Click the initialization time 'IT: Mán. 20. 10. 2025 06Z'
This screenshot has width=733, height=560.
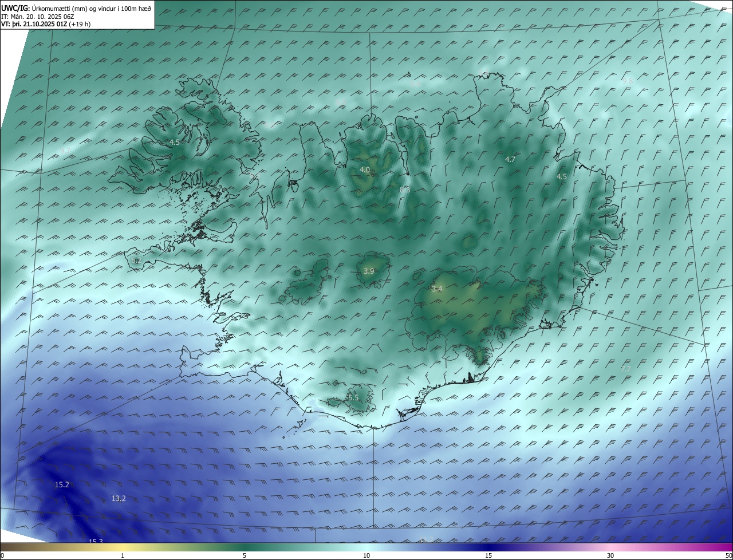point(39,17)
